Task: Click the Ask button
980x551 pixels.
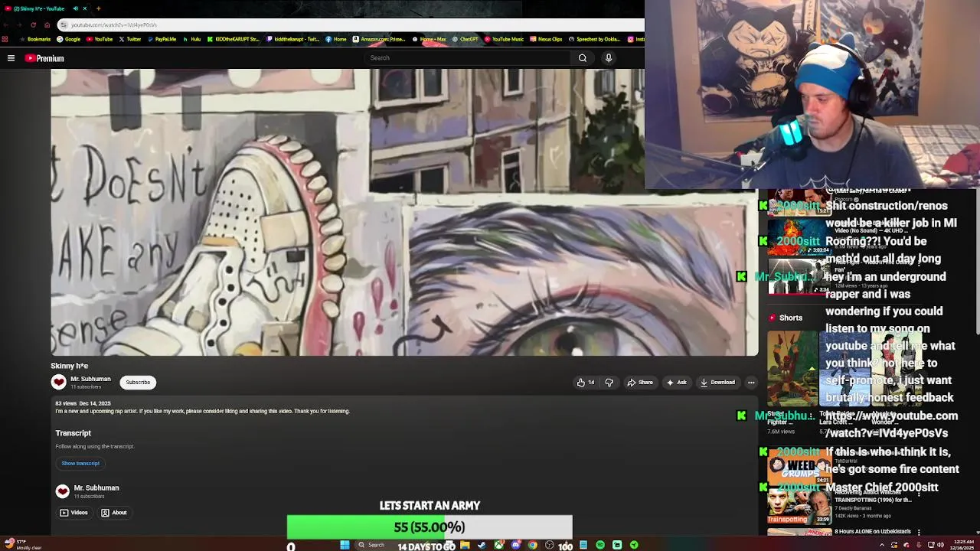Action: pos(676,383)
